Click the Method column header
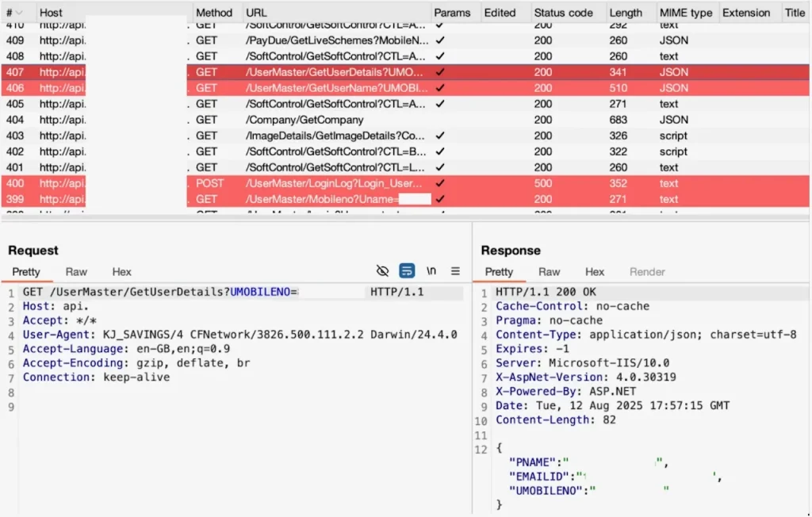Screen dimensions: 812x517 coord(214,13)
